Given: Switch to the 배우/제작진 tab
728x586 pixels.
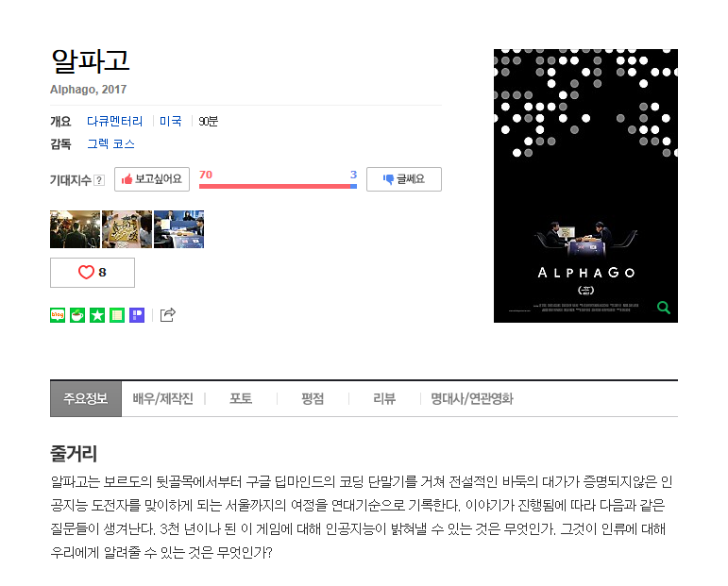Looking at the screenshot, I should pyautogui.click(x=163, y=398).
